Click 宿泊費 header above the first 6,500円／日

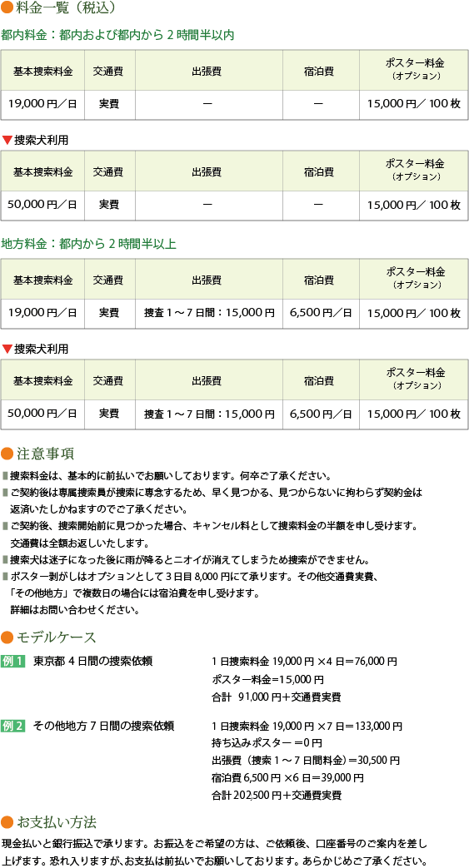click(319, 280)
